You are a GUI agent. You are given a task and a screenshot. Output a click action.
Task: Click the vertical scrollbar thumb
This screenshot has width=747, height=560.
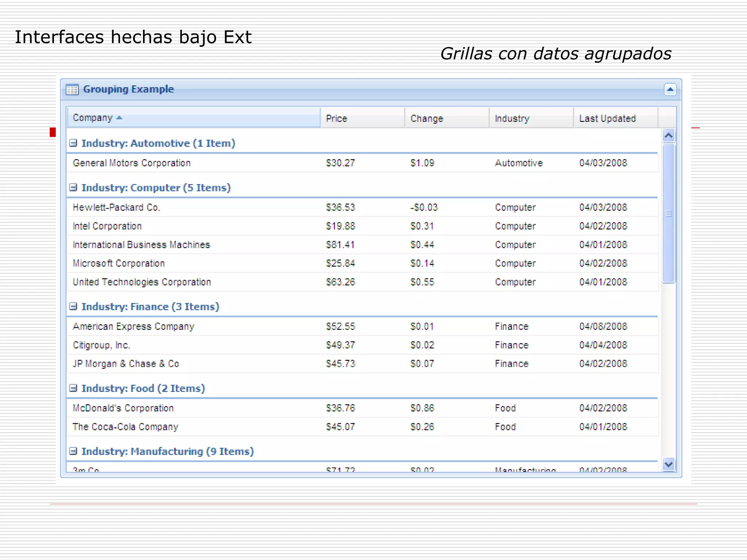coord(669,213)
